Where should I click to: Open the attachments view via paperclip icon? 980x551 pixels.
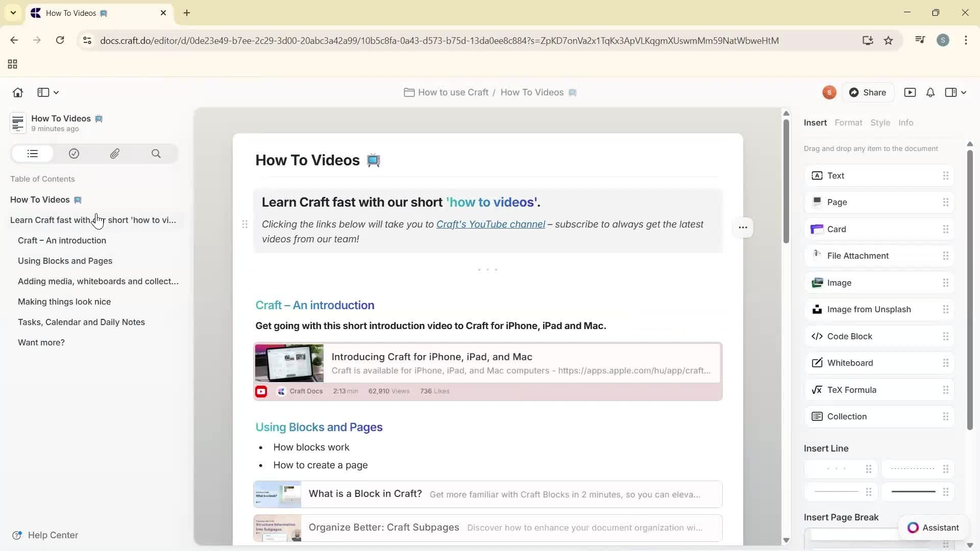[115, 154]
